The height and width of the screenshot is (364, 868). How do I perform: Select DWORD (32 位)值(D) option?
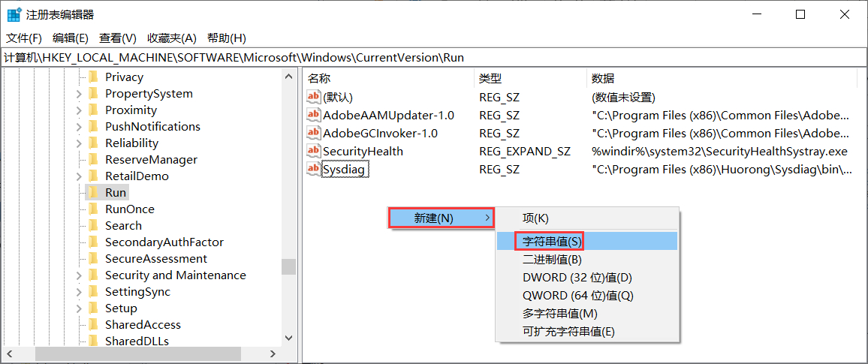pyautogui.click(x=577, y=278)
